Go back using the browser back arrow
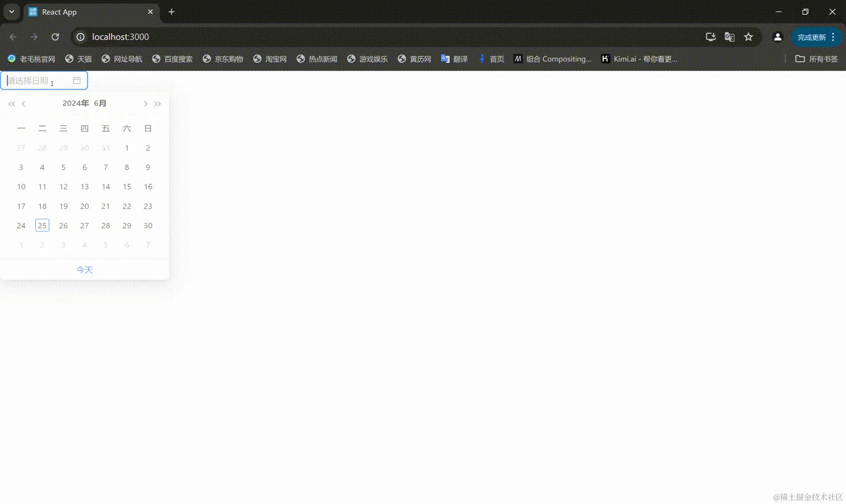 coord(13,37)
